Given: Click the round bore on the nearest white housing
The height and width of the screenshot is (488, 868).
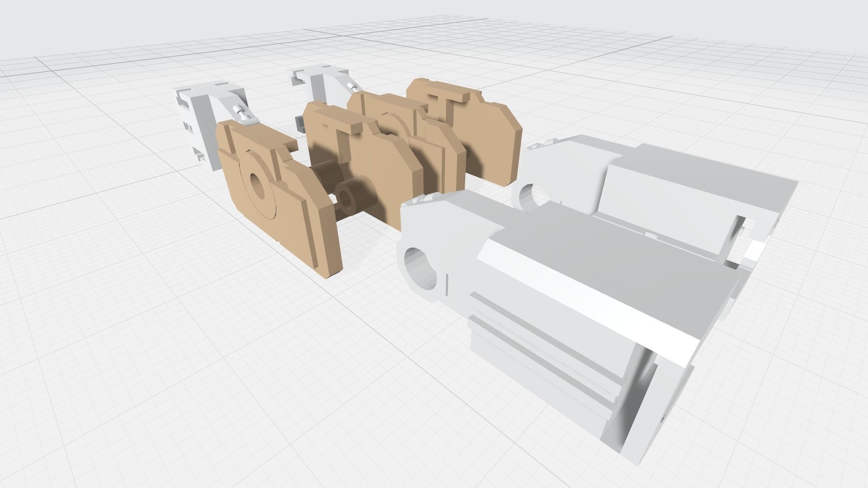Looking at the screenshot, I should 420,270.
